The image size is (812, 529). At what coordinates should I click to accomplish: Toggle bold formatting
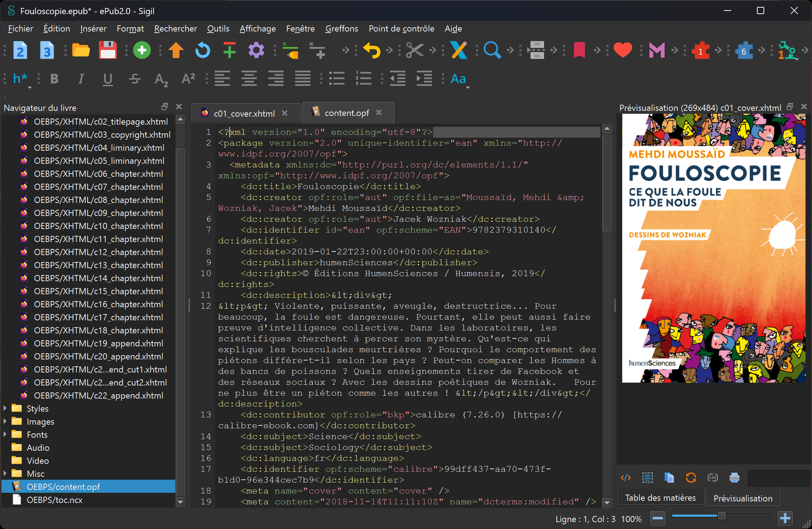pos(54,79)
